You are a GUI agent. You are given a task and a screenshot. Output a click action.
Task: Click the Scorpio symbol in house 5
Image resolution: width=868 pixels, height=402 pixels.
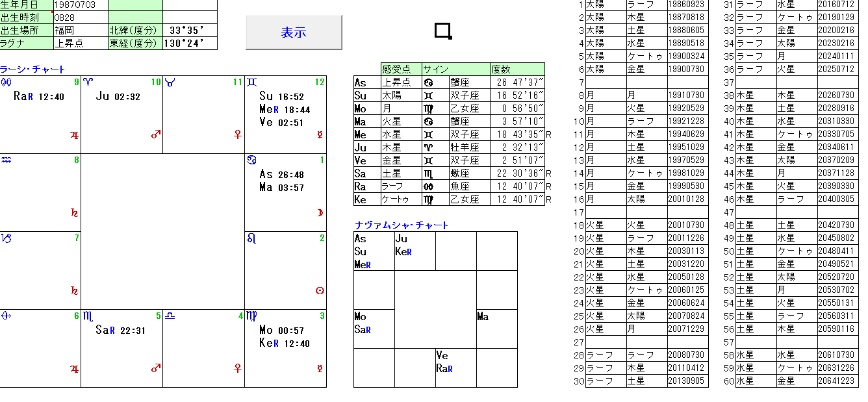pyautogui.click(x=88, y=316)
